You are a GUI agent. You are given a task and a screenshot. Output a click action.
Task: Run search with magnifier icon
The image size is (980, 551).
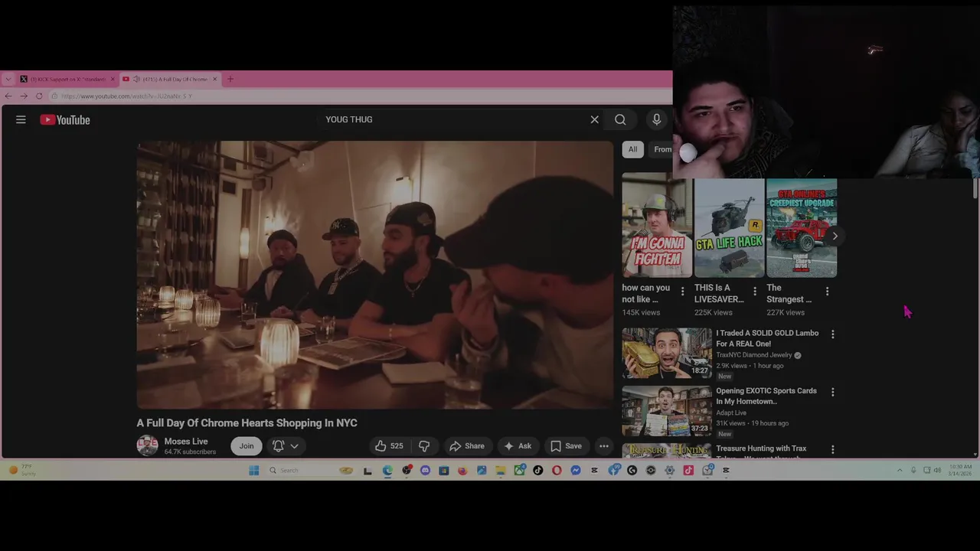pyautogui.click(x=620, y=119)
